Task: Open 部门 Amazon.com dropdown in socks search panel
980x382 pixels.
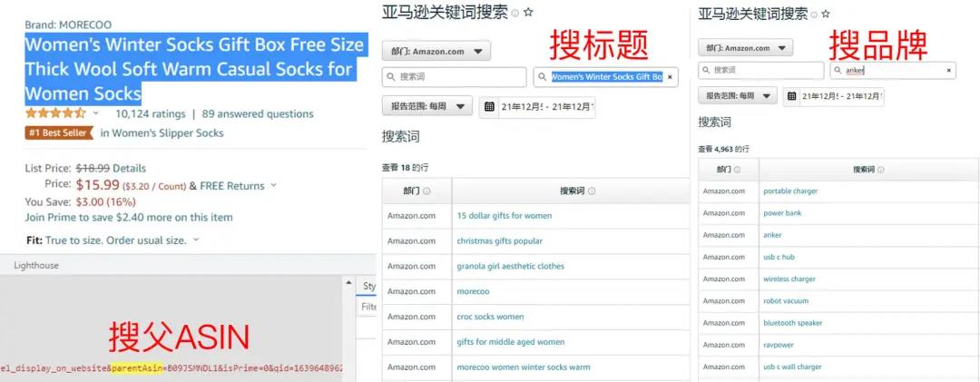Action: coord(436,52)
